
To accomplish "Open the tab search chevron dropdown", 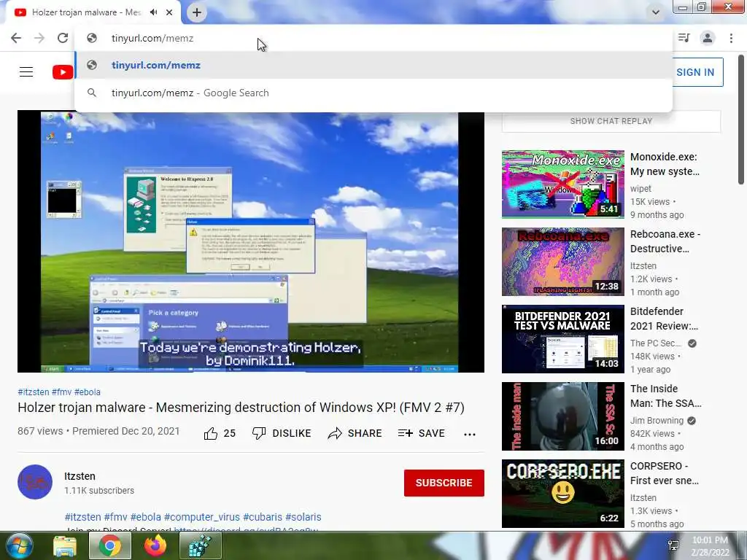I will [x=656, y=12].
